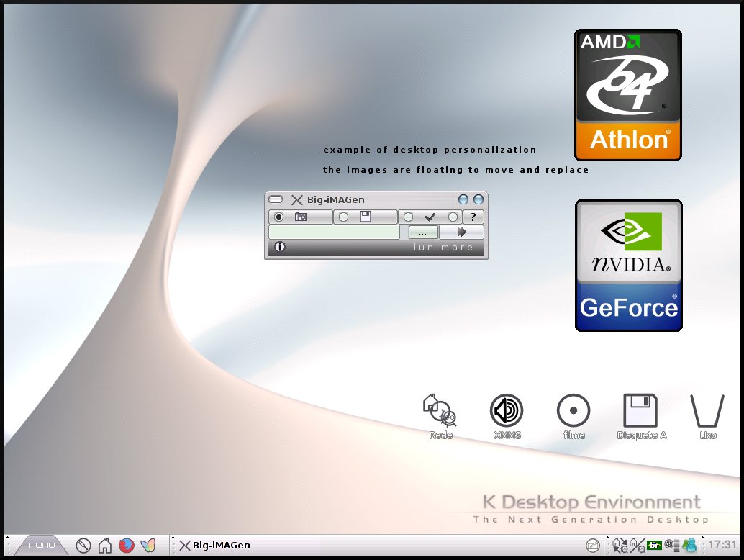Open the KDE menu button in the panel

coord(41,546)
